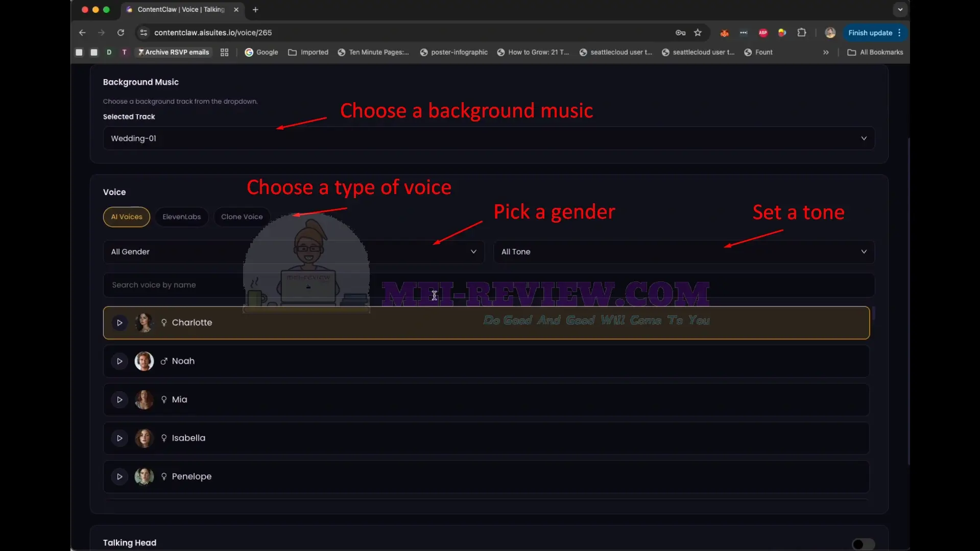The height and width of the screenshot is (551, 980).
Task: Switch to the Clone Voice tab
Action: click(x=242, y=217)
